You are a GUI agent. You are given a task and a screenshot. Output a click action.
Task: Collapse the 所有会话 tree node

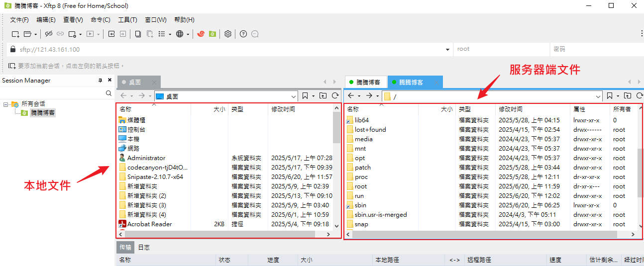click(5, 104)
